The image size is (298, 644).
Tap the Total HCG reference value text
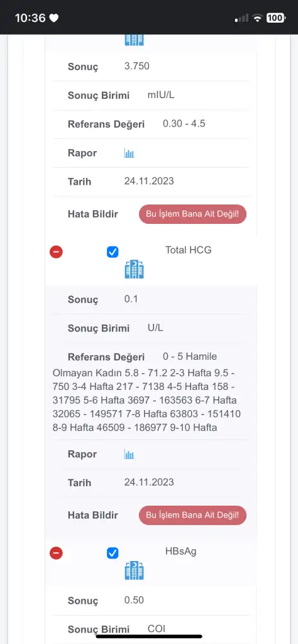pyautogui.click(x=147, y=392)
